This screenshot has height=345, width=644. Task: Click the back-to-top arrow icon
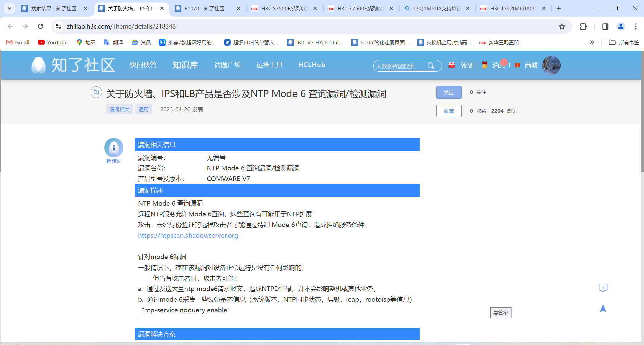(x=603, y=308)
